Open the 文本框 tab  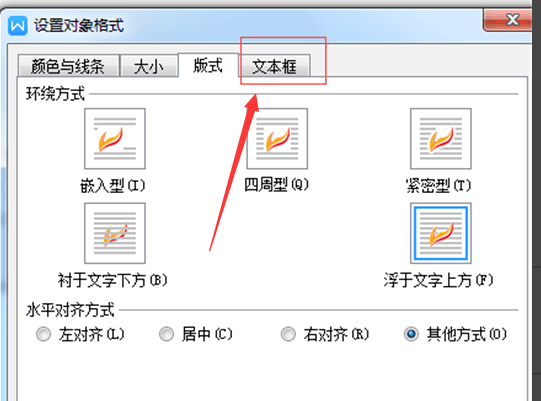pyautogui.click(x=275, y=66)
